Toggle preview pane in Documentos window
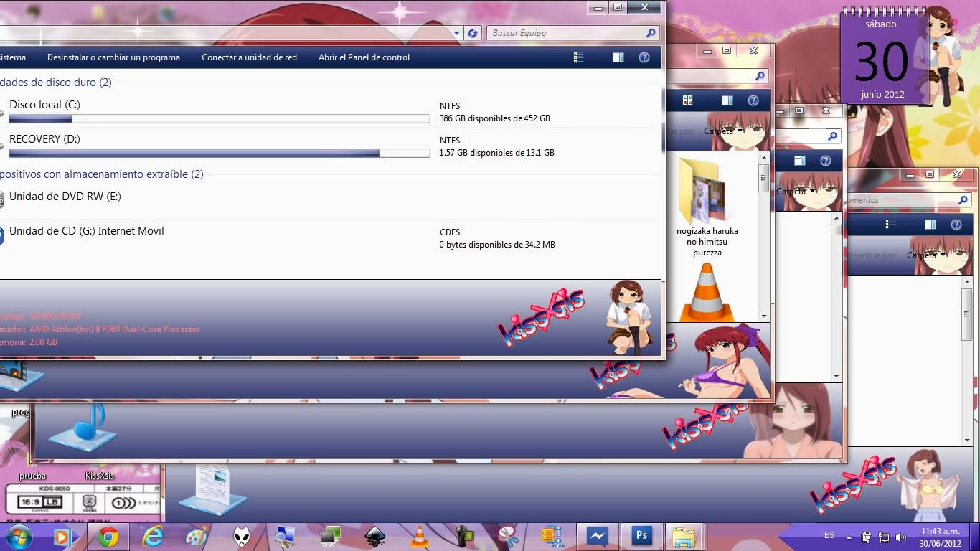 coord(930,225)
